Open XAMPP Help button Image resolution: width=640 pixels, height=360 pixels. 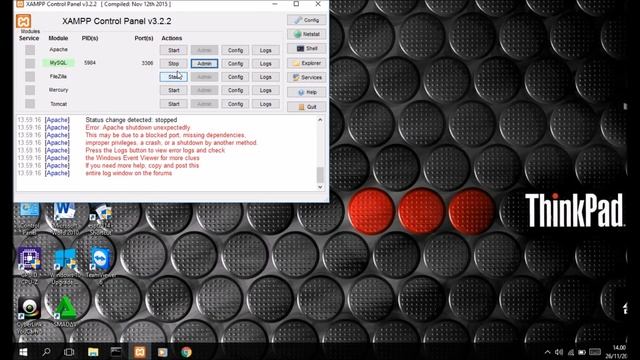(307, 92)
